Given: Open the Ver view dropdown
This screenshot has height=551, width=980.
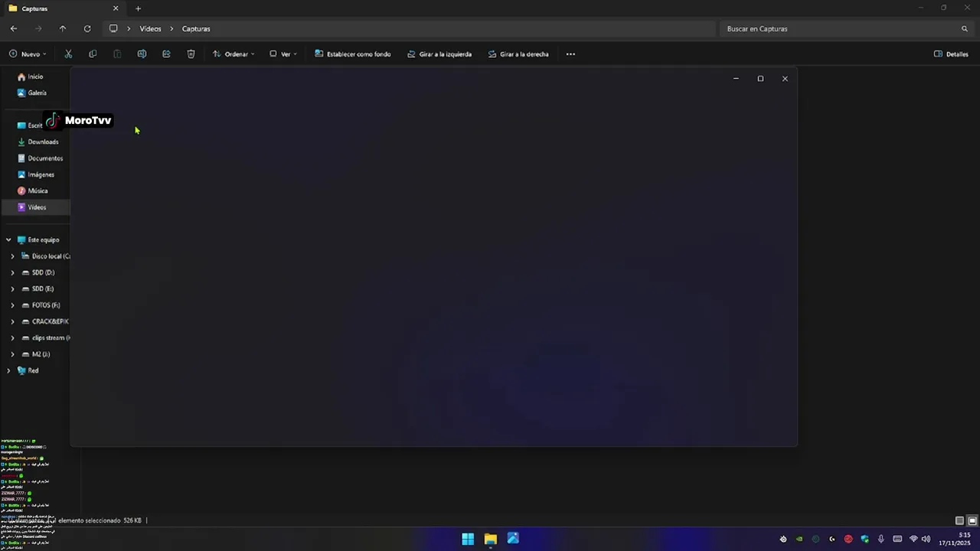Looking at the screenshot, I should click(x=283, y=54).
